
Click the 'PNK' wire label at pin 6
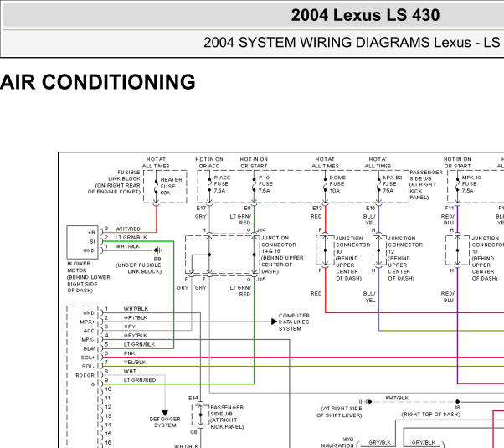click(130, 353)
